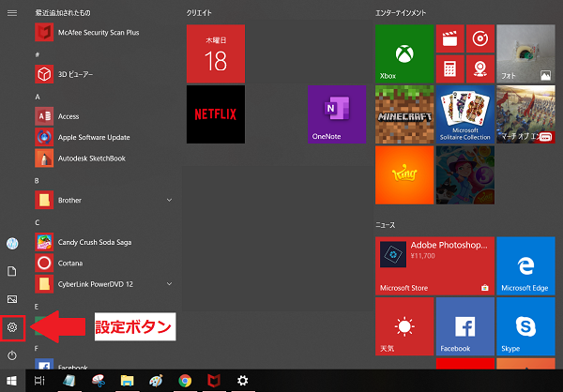Viewport: 563px width, 392px height.
Task: Select the 'エンターテインメント' group header
Action: [401, 13]
